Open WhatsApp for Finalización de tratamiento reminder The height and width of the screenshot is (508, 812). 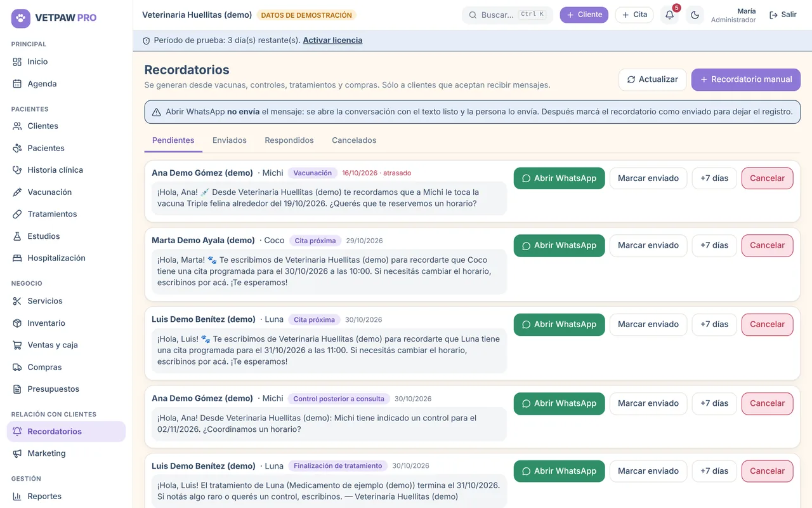tap(559, 471)
